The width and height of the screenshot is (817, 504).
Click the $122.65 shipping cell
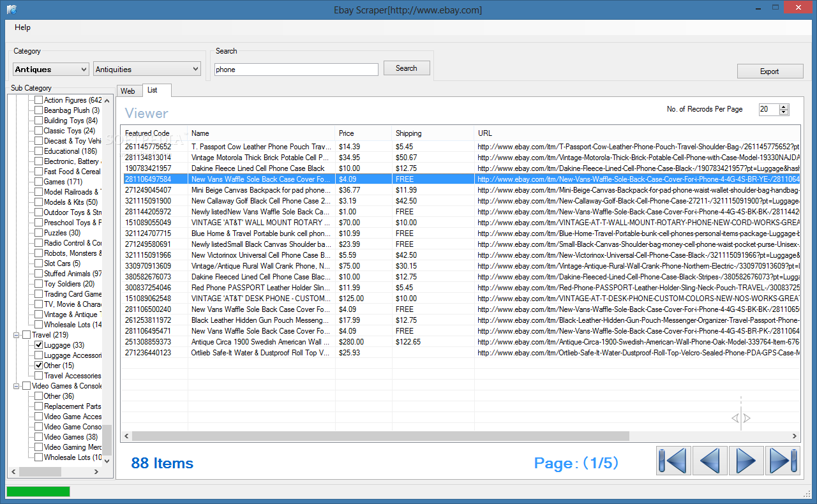pos(433,342)
